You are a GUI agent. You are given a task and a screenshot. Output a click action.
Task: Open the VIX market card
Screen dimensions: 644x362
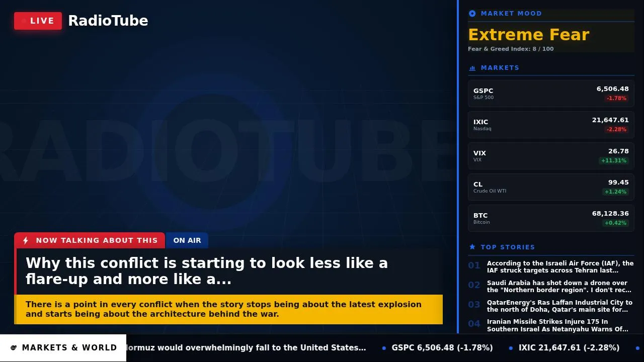coord(551,156)
